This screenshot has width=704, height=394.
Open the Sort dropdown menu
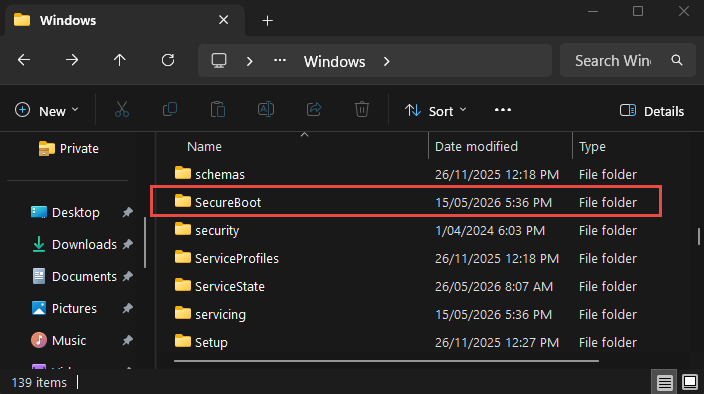tap(436, 111)
